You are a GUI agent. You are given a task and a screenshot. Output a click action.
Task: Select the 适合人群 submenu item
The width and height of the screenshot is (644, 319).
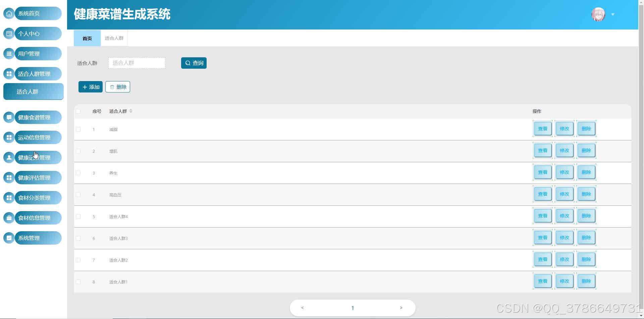click(34, 91)
